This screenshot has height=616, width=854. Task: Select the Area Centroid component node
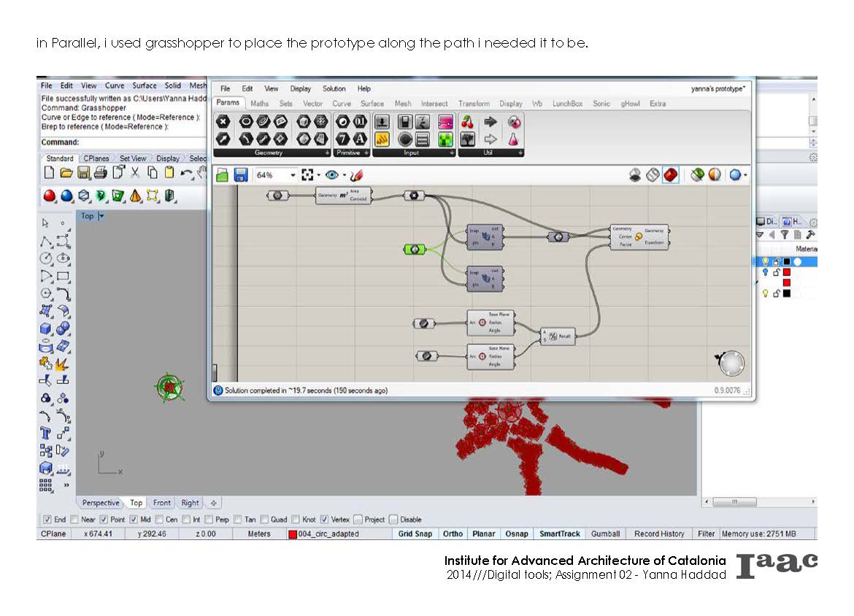[x=343, y=195]
